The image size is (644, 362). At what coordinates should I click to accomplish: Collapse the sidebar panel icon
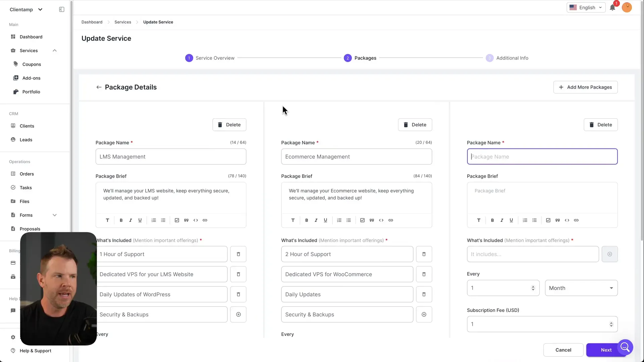62,9
